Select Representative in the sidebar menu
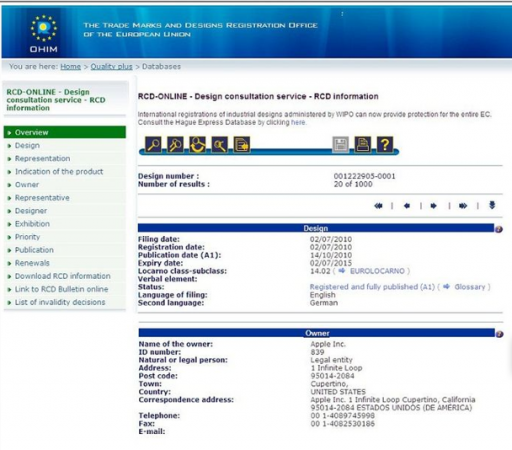The image size is (512, 450). tap(42, 198)
